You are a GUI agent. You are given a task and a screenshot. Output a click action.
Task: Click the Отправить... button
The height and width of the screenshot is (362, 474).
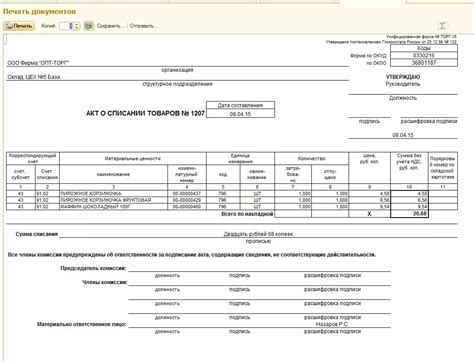pos(143,26)
